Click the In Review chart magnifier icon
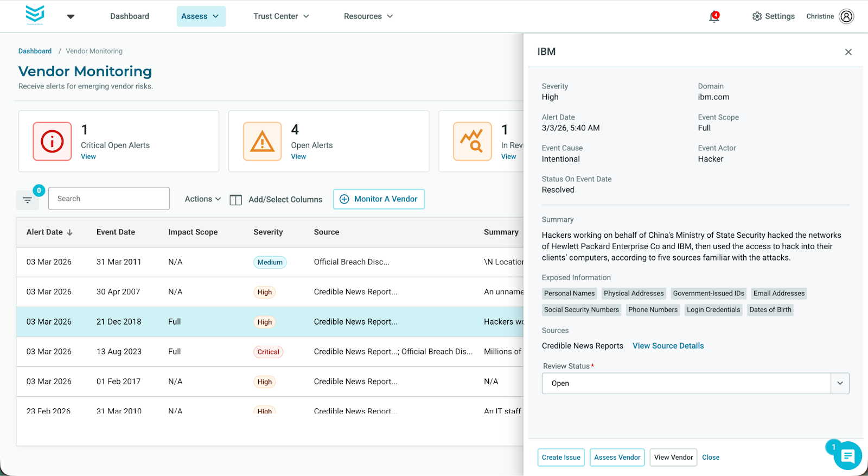The image size is (868, 476). pyautogui.click(x=472, y=142)
